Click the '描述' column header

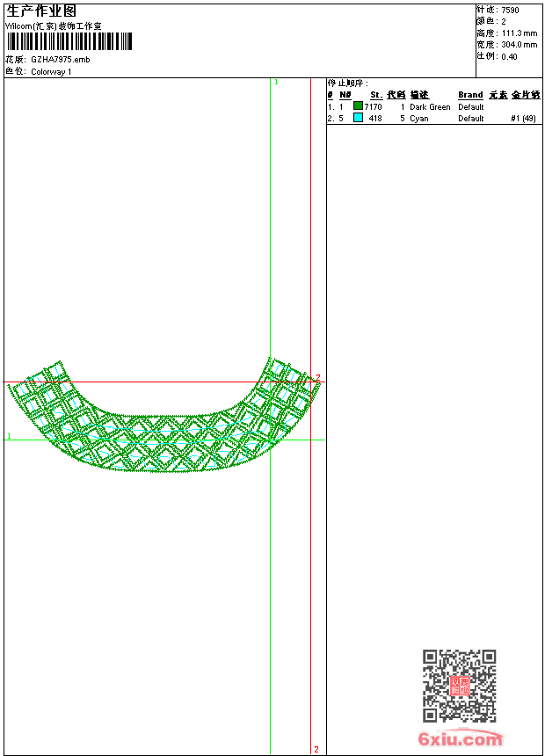pos(419,95)
